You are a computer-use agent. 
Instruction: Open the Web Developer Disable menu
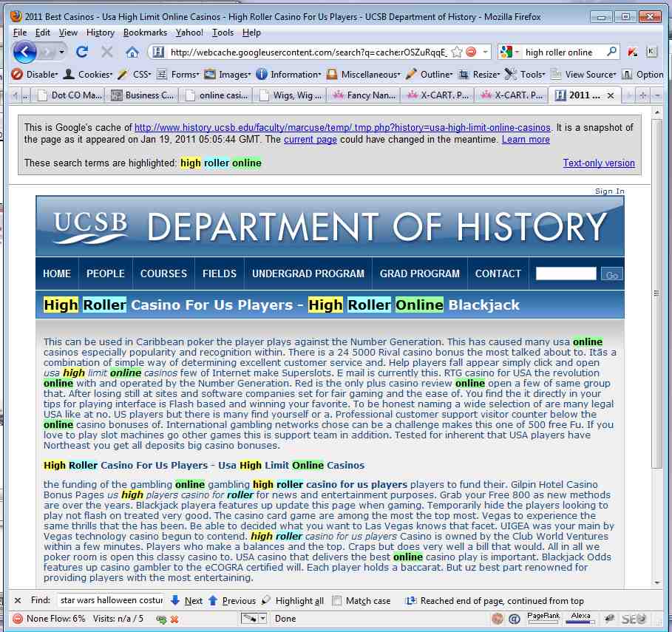(35, 75)
